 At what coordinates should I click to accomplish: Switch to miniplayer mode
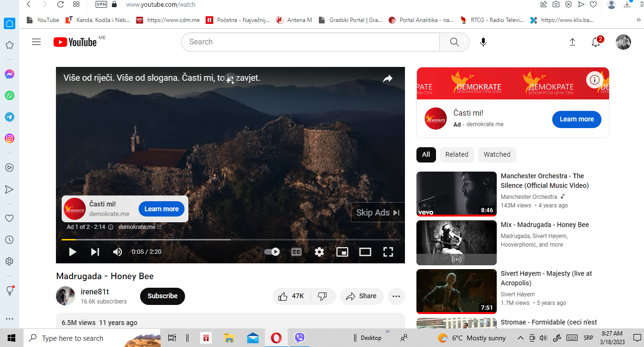342,252
